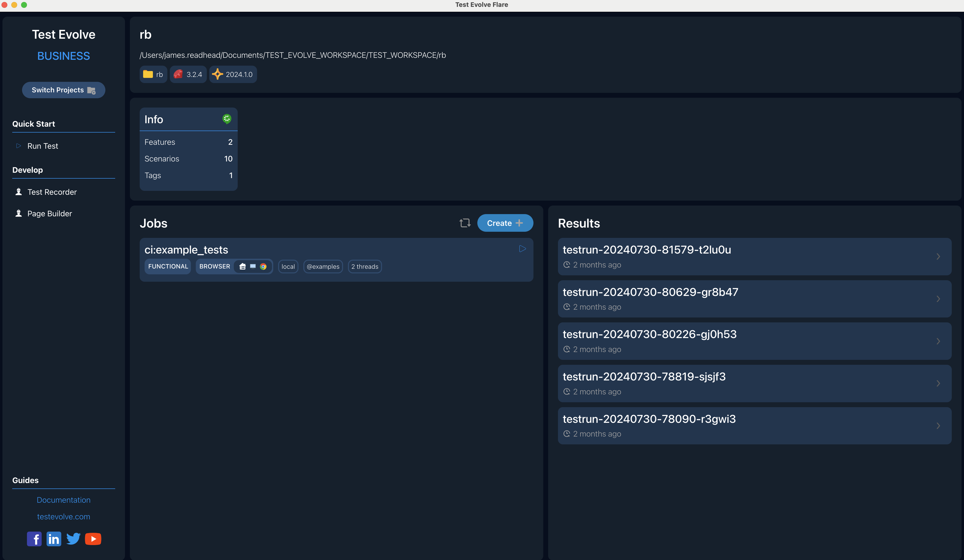The image size is (964, 560).
Task: Click the Page Builder chess-pawn icon
Action: [x=18, y=213]
